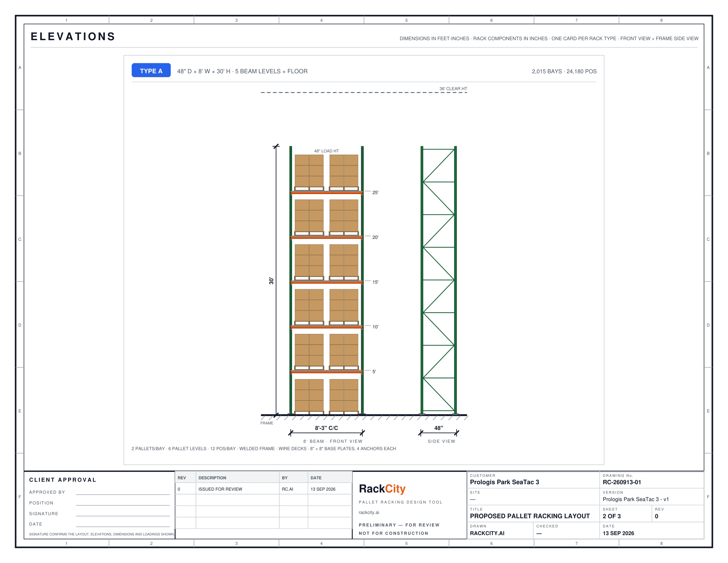The width and height of the screenshot is (728, 563).
Task: Select the 10' beam level label
Action: tap(375, 327)
